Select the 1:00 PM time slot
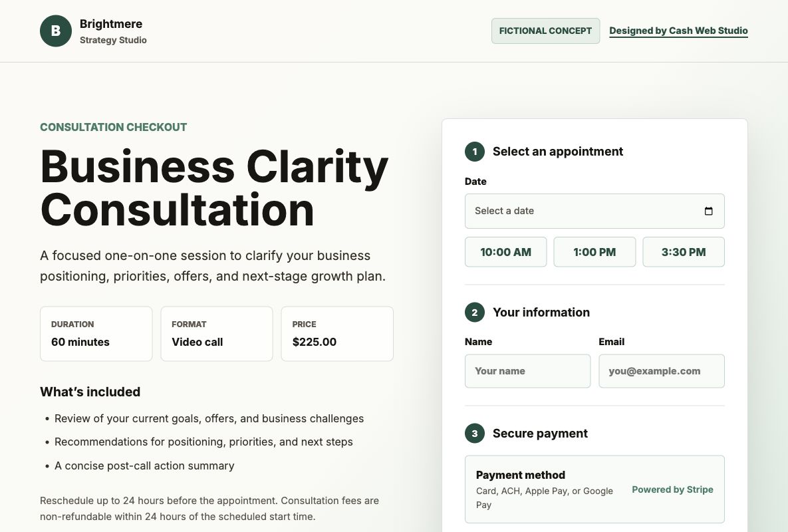Screen dimensions: 788x532 (594, 252)
